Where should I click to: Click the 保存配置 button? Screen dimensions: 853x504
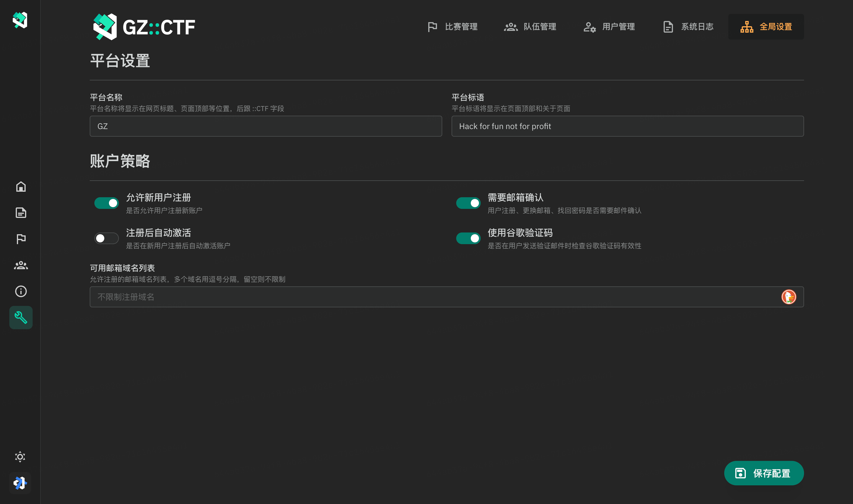[764, 473]
